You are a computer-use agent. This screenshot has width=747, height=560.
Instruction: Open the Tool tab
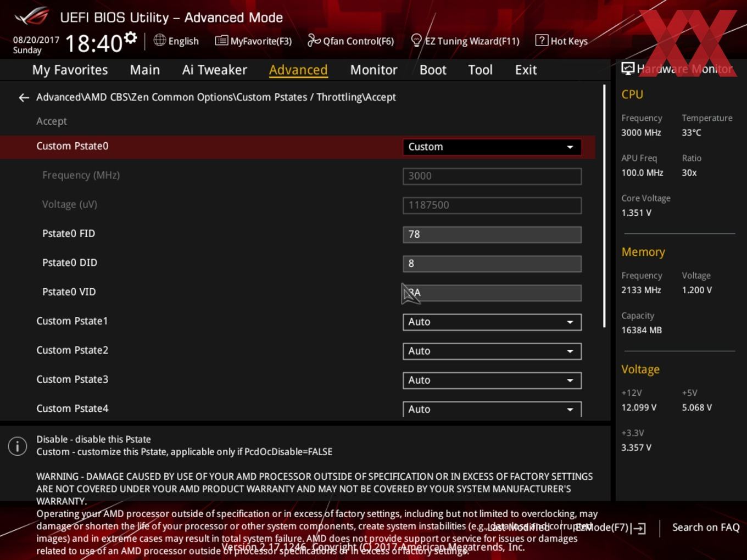tap(480, 70)
